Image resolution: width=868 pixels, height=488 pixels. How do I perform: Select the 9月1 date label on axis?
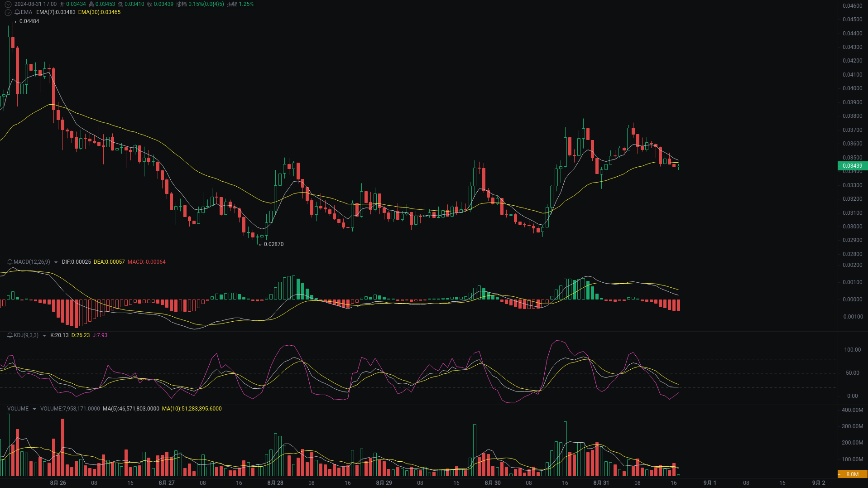point(710,483)
